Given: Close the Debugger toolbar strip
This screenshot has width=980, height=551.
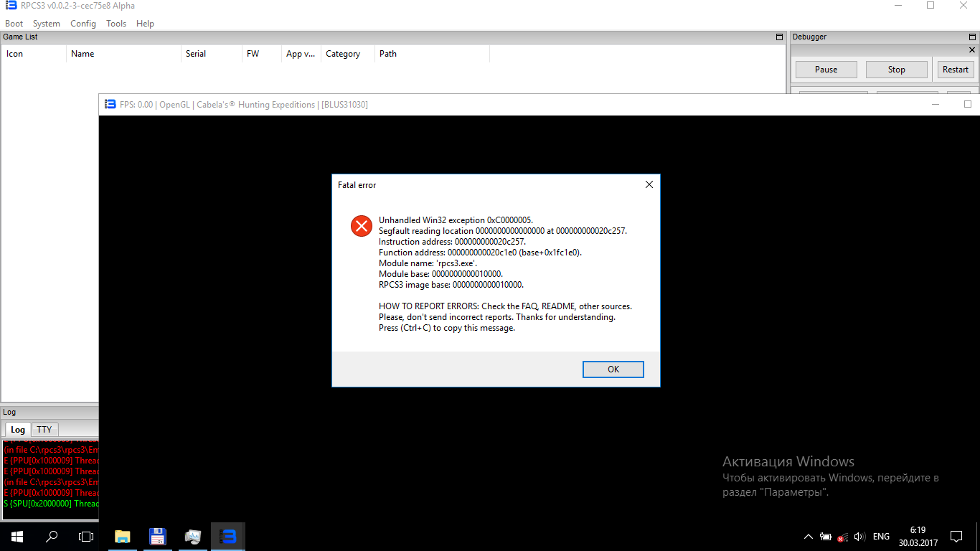Looking at the screenshot, I should [972, 50].
